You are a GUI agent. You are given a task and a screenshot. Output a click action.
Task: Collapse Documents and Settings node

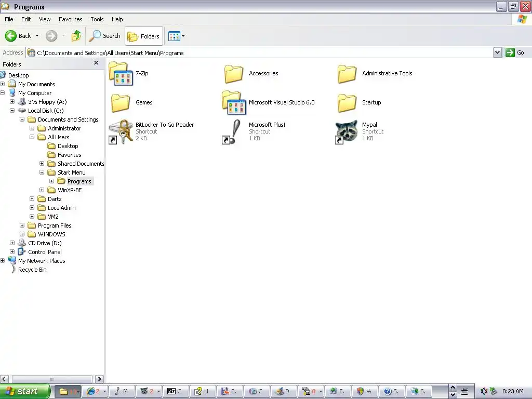pos(22,119)
